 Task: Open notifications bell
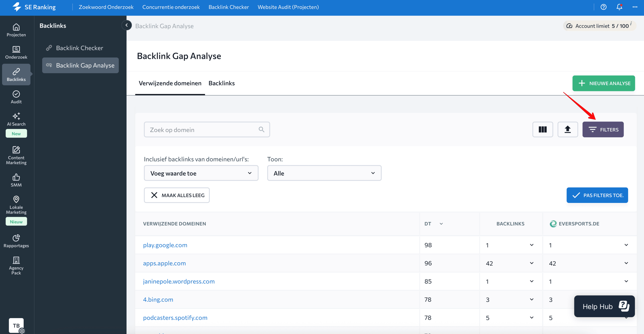point(619,7)
